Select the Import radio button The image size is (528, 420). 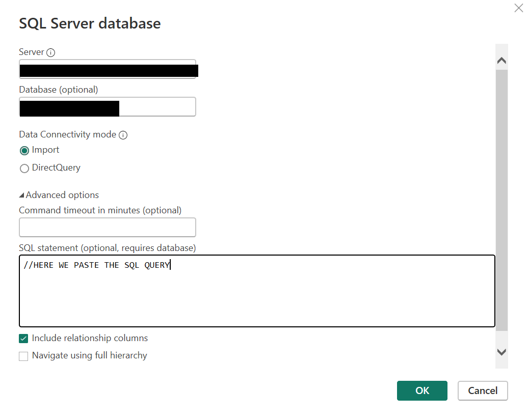click(x=24, y=151)
